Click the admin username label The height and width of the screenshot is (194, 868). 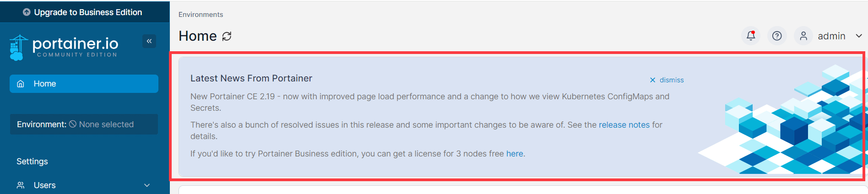click(831, 36)
